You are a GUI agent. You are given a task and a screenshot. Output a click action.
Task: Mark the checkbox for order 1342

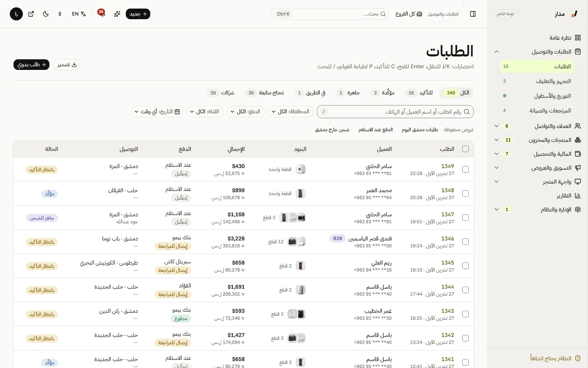coord(465,338)
